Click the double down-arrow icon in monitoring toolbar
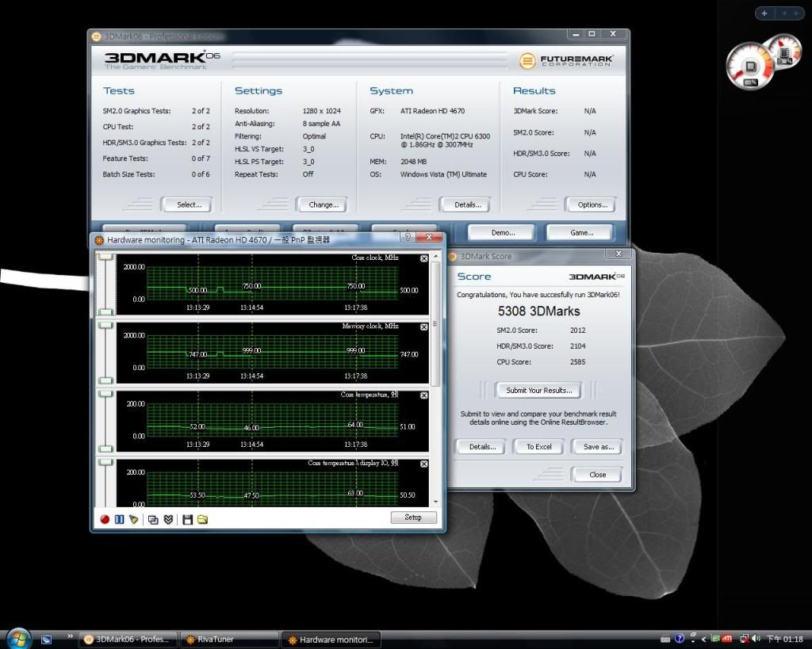The width and height of the screenshot is (812, 649). point(168,519)
